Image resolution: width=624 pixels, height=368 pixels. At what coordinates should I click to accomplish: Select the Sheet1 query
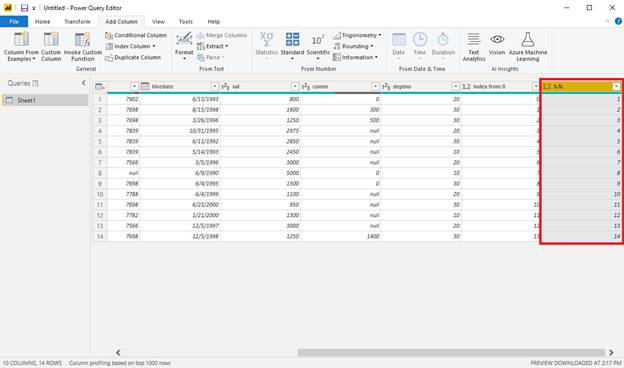[x=45, y=100]
